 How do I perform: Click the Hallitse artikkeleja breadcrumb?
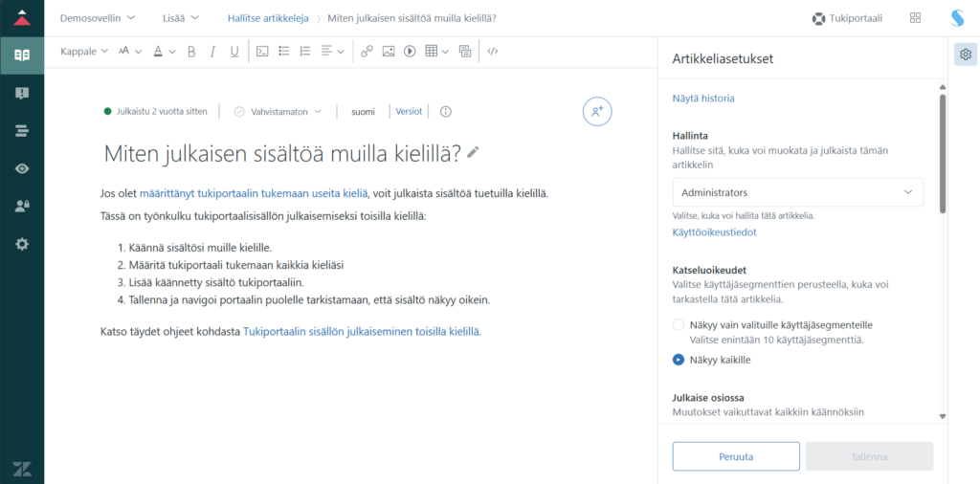(x=268, y=18)
